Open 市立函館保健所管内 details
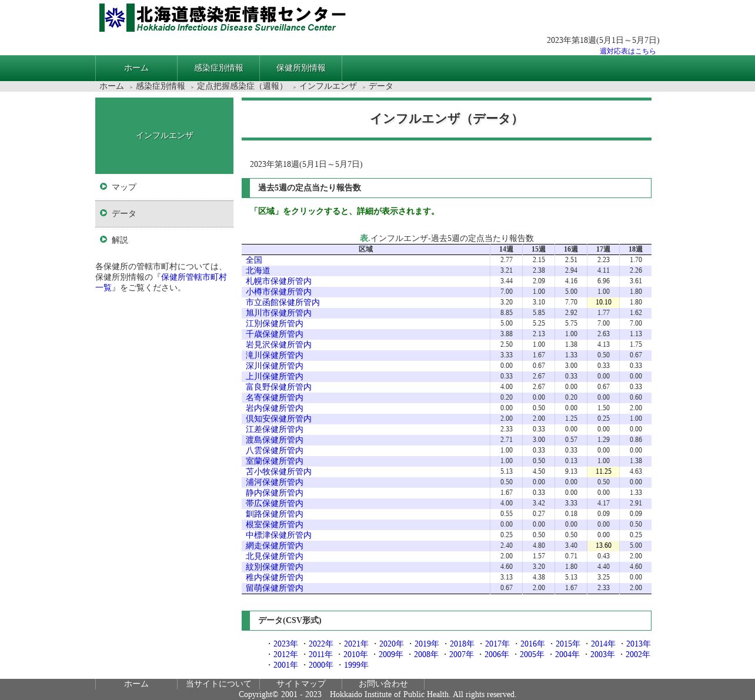 (x=283, y=302)
